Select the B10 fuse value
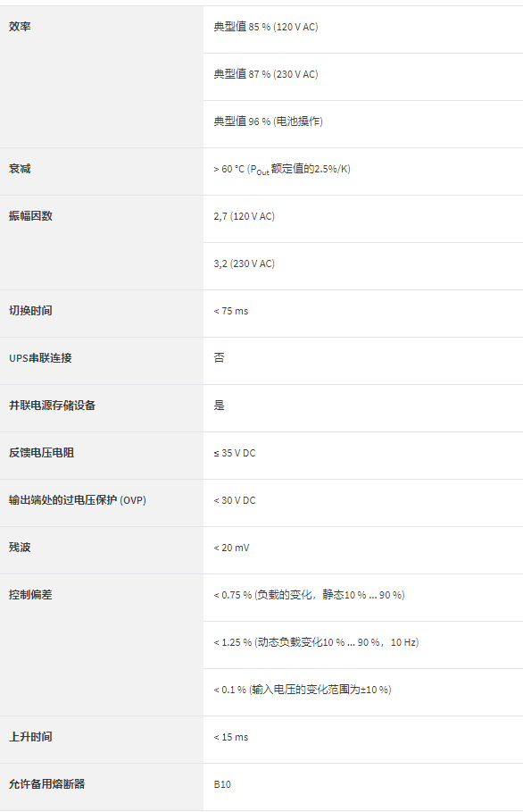523x812 pixels. pyautogui.click(x=222, y=784)
